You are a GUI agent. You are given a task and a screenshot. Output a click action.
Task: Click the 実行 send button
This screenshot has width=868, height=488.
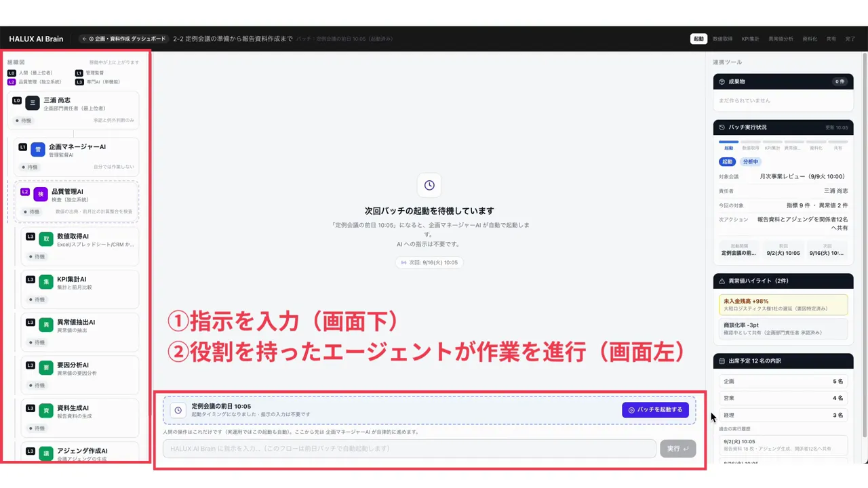tap(677, 449)
